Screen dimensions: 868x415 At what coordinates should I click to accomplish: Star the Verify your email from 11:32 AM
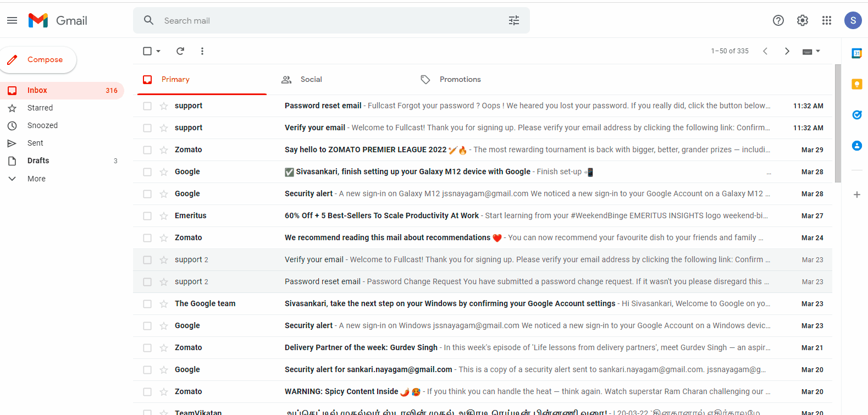pyautogui.click(x=164, y=128)
